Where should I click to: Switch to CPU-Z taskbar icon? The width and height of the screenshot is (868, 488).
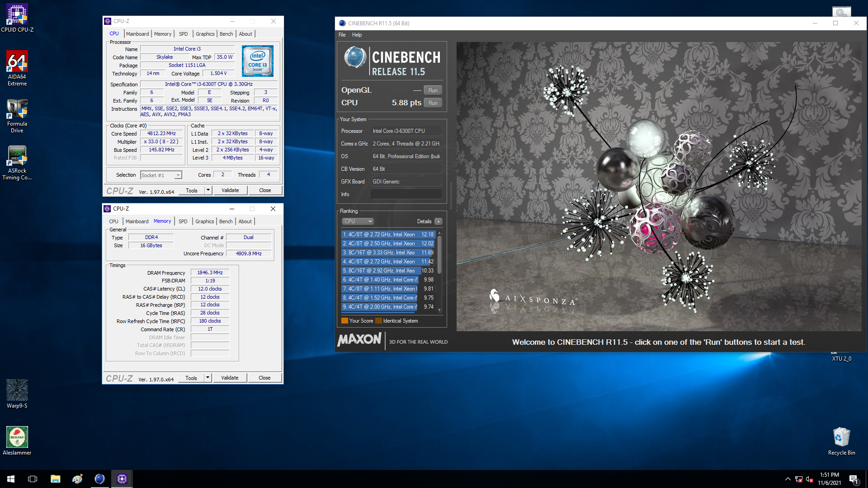tap(122, 479)
